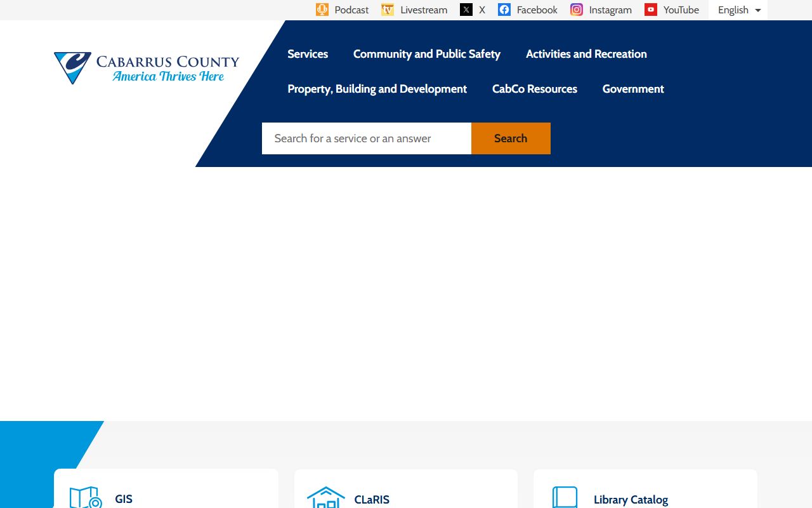Click the CLaRIS house icon

click(326, 497)
